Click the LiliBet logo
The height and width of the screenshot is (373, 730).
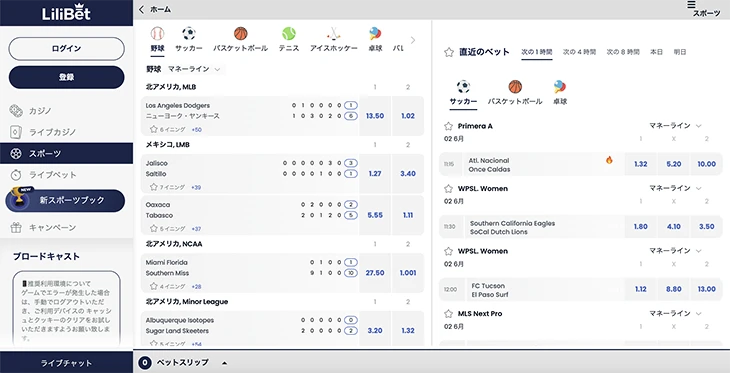[x=66, y=12]
